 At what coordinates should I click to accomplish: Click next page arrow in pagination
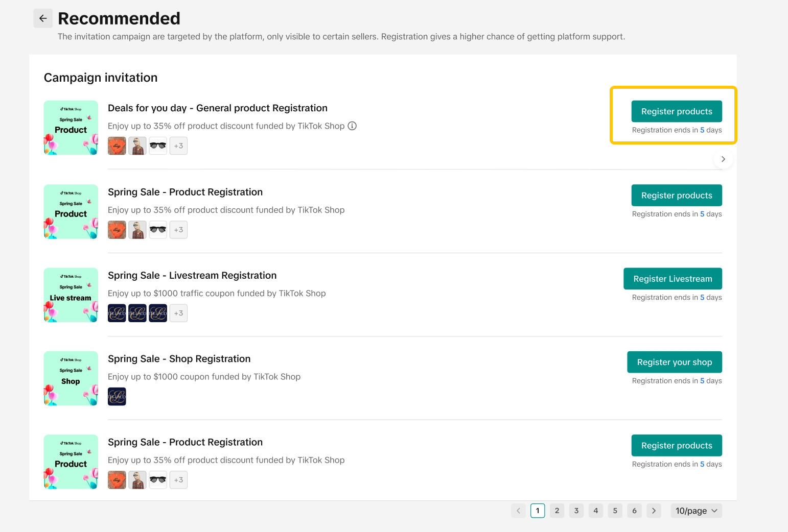(654, 511)
